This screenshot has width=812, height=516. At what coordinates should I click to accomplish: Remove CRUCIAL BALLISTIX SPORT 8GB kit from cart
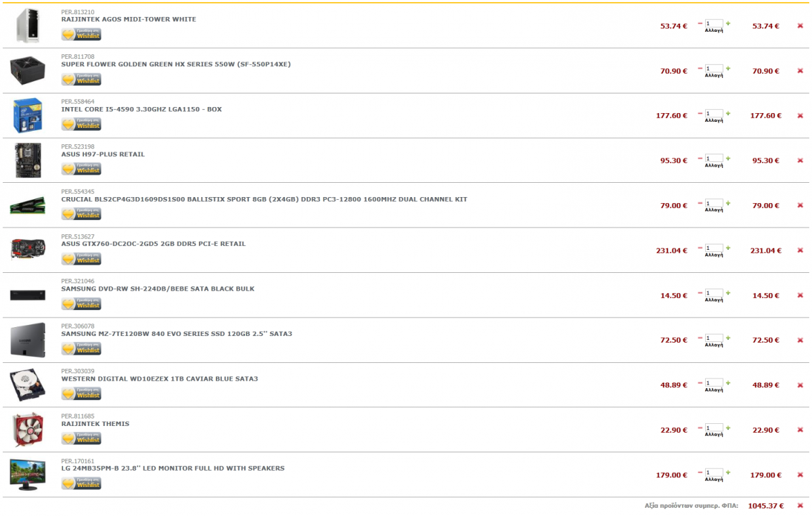[x=800, y=205]
